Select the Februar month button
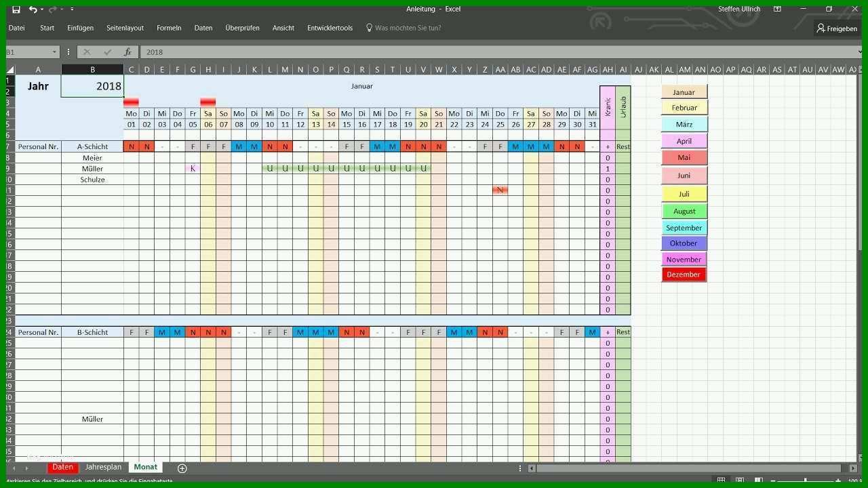 (684, 108)
